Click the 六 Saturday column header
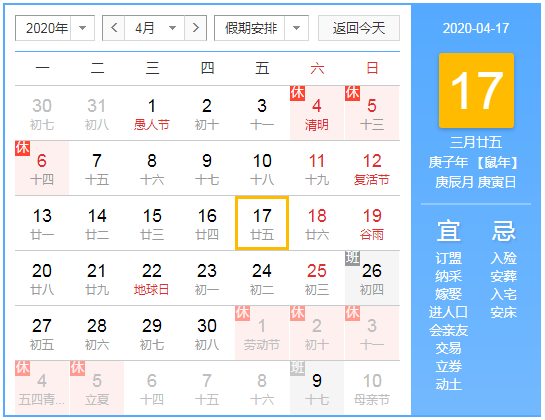The width and height of the screenshot is (545, 420). click(x=317, y=68)
